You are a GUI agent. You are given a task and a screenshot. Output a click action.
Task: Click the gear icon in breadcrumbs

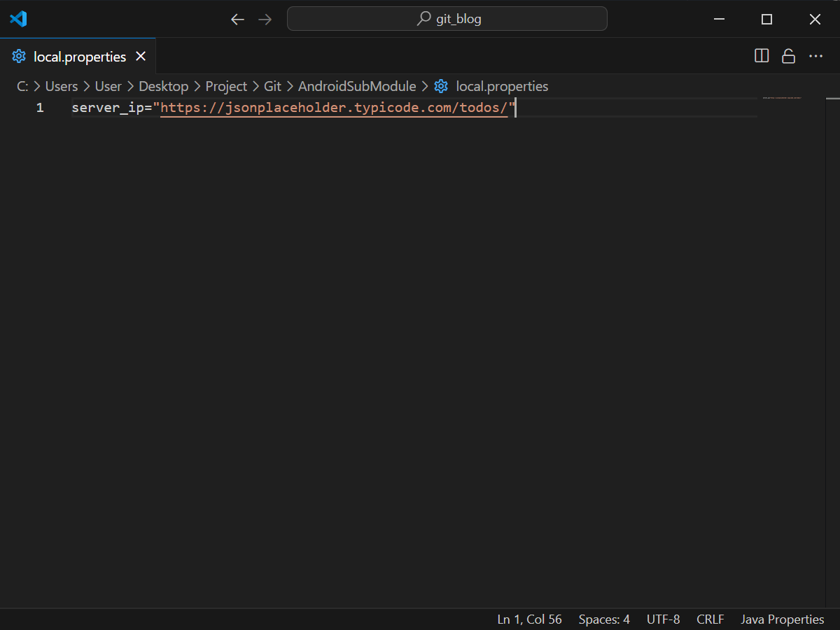[441, 86]
